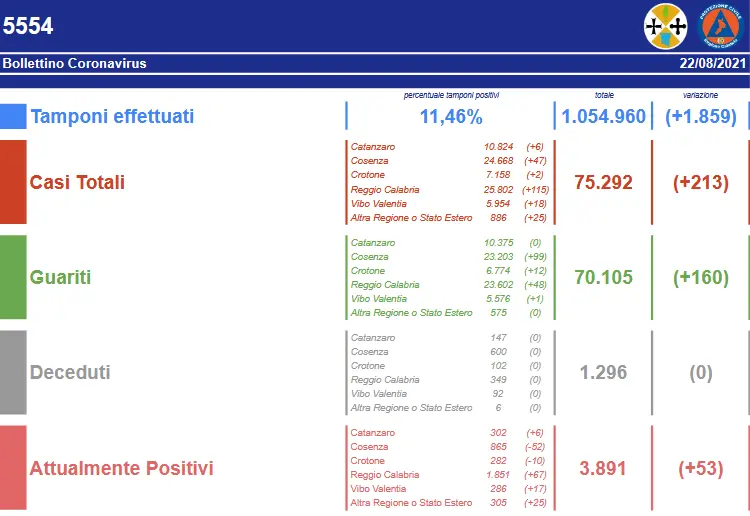The width and height of the screenshot is (750, 516).
Task: Select the Bollettino Coronavirus title
Action: pos(75,63)
